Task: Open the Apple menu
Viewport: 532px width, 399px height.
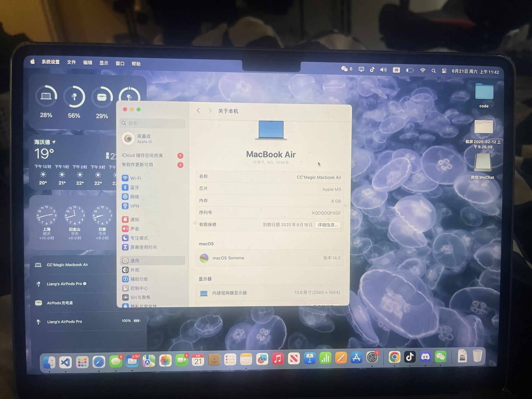Action: tap(33, 62)
